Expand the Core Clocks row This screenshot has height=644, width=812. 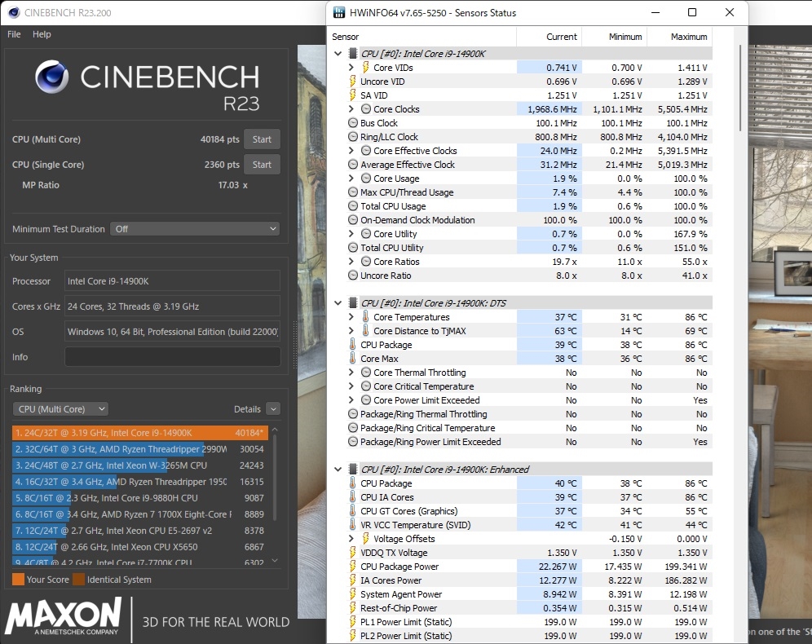(351, 108)
